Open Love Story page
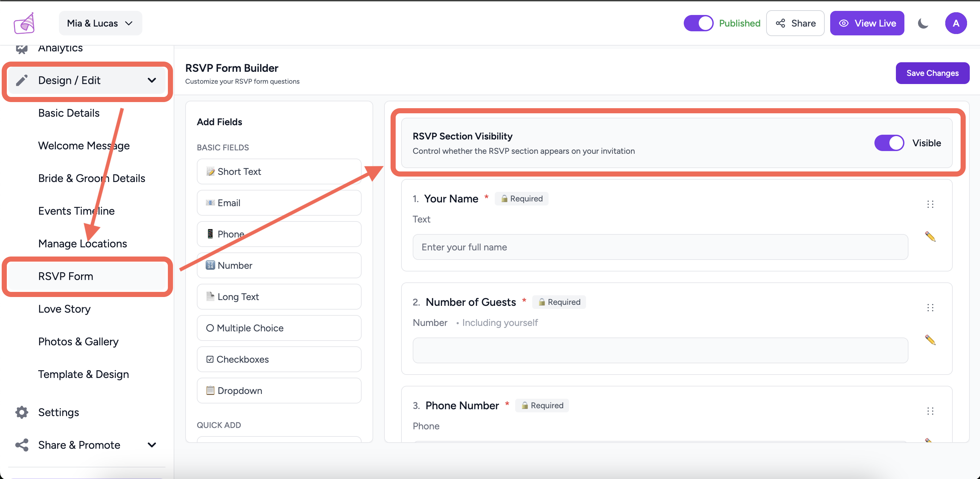The height and width of the screenshot is (479, 980). tap(64, 309)
